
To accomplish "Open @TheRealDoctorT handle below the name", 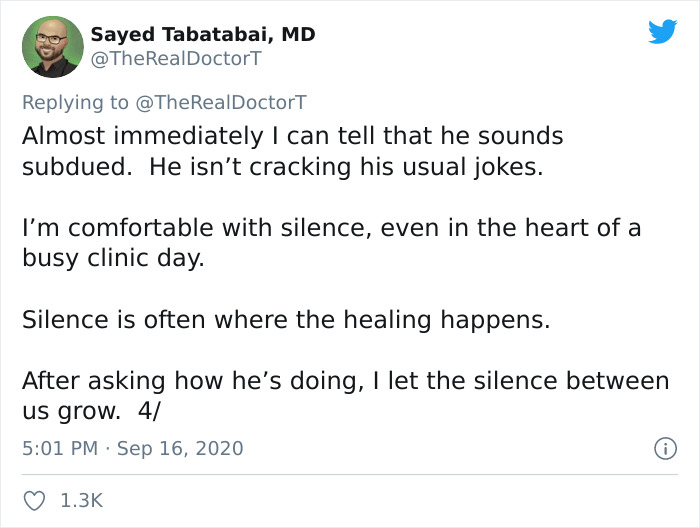I will point(176,59).
